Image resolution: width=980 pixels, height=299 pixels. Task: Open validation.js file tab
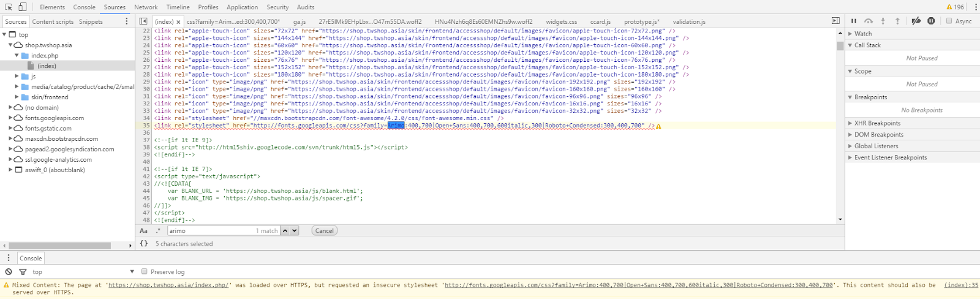tap(689, 22)
